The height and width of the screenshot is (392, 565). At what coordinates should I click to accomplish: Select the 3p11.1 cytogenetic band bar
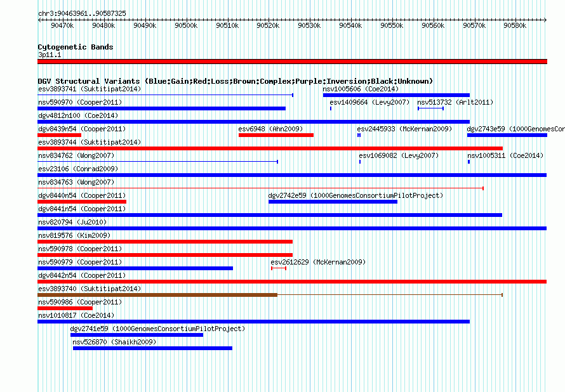(x=292, y=62)
